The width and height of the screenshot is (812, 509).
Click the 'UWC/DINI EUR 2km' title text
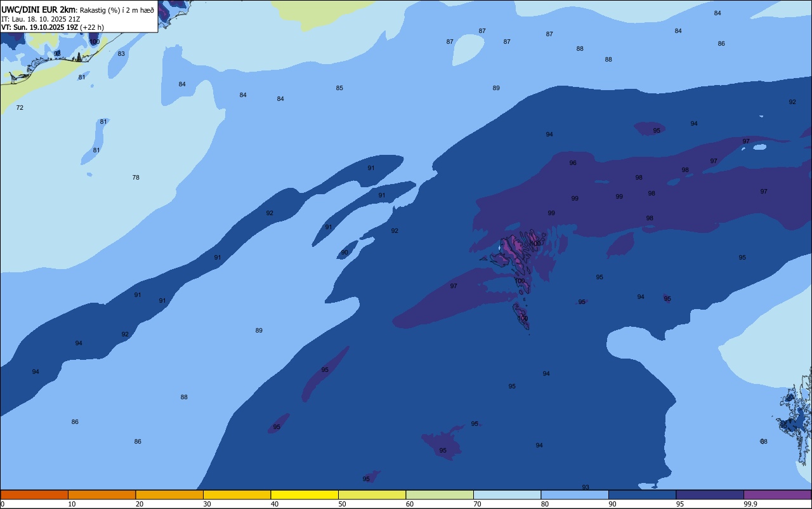[39, 10]
